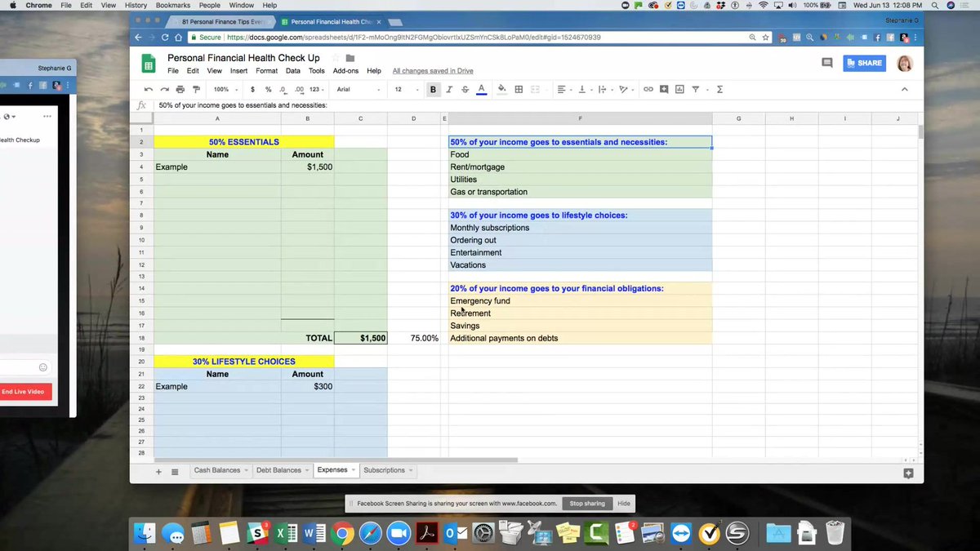This screenshot has width=980, height=551.
Task: Undo the last edit in Sheets
Action: [148, 89]
